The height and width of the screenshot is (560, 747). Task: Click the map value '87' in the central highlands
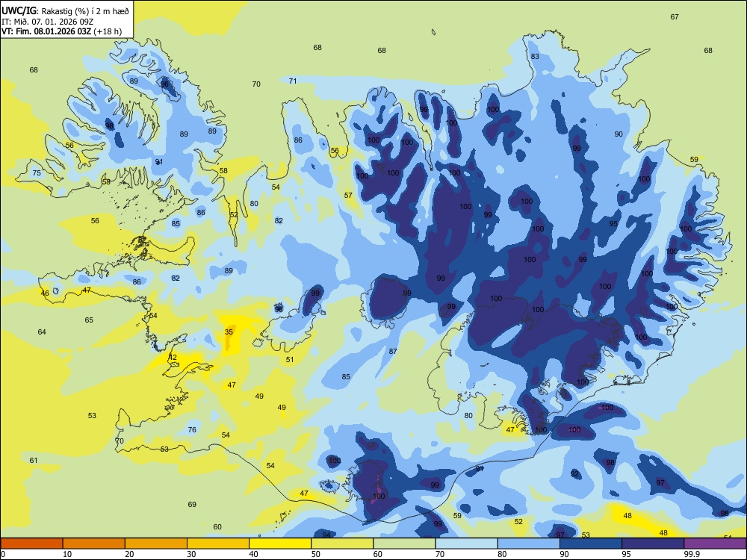click(393, 352)
